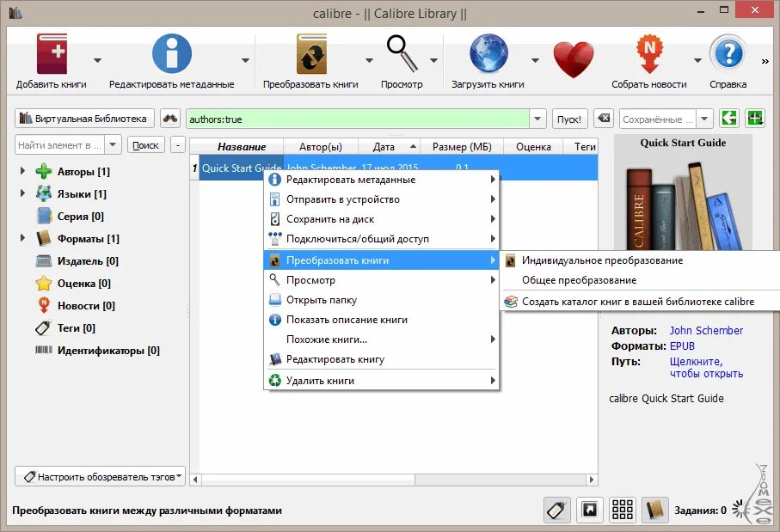Open advanced search with binoculars icon
The image size is (780, 532).
point(170,119)
